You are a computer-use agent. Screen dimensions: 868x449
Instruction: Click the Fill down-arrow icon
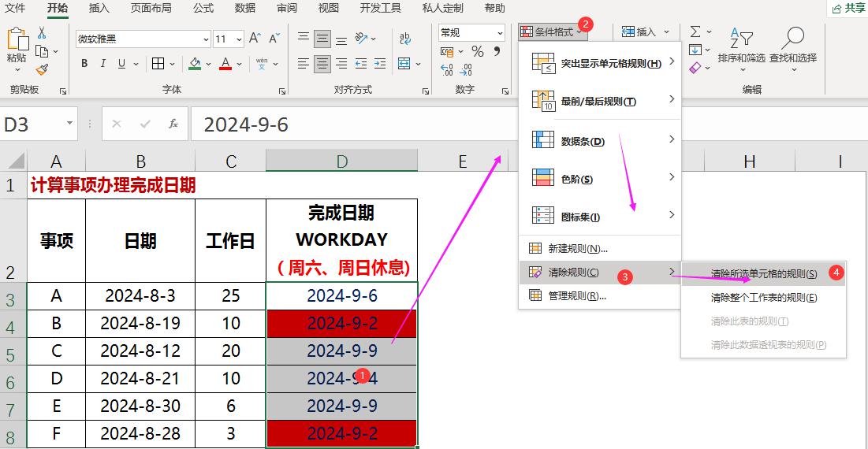[x=695, y=50]
